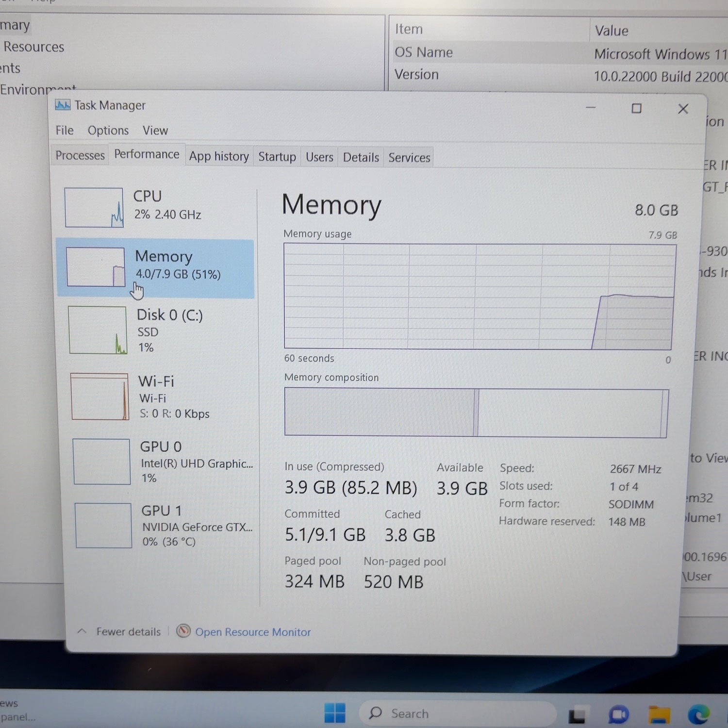Select the Performance tab
The image size is (728, 728).
pos(147,154)
